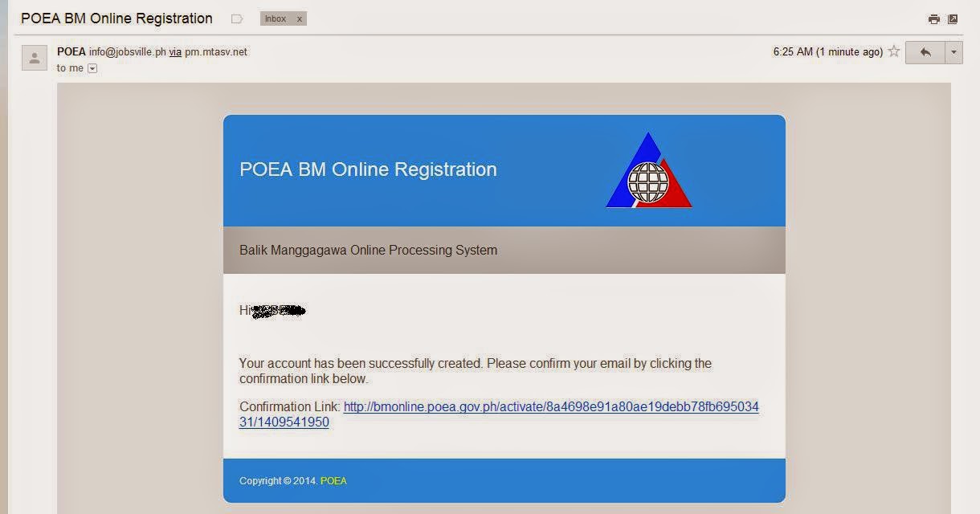Click the subject 'POEA BM Online Registration'

click(x=116, y=18)
